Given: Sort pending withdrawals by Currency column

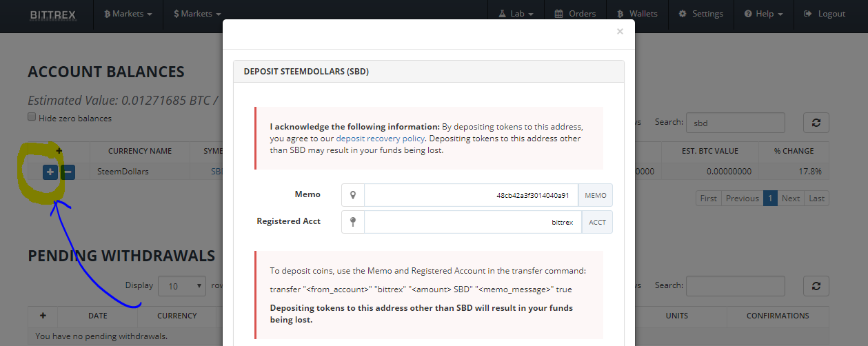Looking at the screenshot, I should coord(177,316).
